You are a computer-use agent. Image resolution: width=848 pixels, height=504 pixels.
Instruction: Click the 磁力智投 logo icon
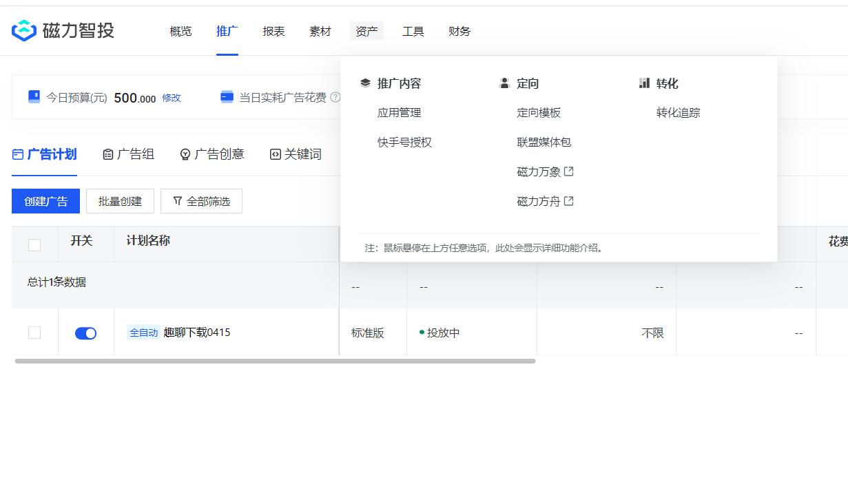(x=24, y=30)
